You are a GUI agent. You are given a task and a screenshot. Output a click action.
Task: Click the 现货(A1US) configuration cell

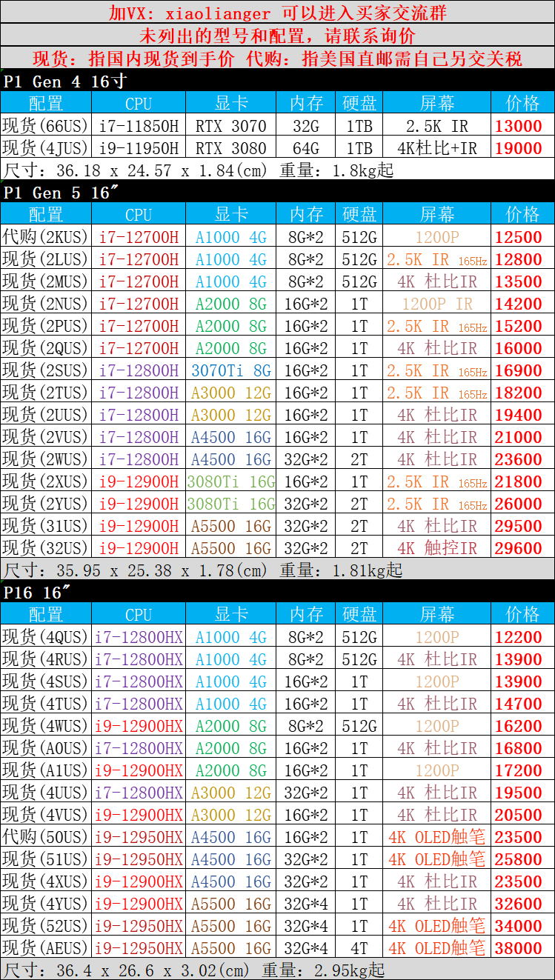click(46, 770)
